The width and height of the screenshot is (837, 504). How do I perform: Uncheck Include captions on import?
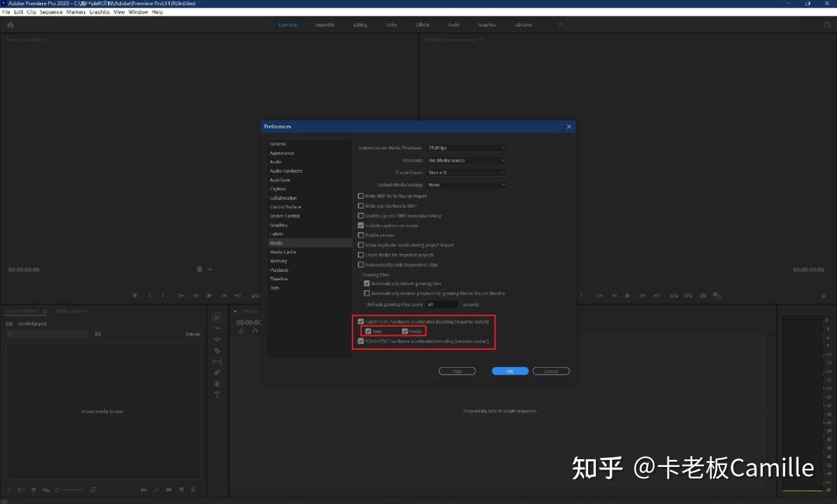pos(360,225)
